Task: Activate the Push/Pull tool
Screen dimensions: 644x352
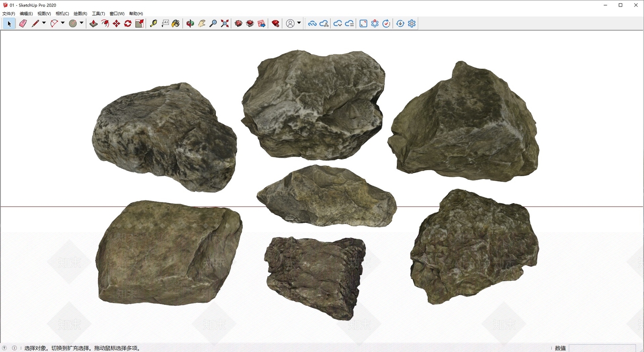Action: click(x=93, y=24)
